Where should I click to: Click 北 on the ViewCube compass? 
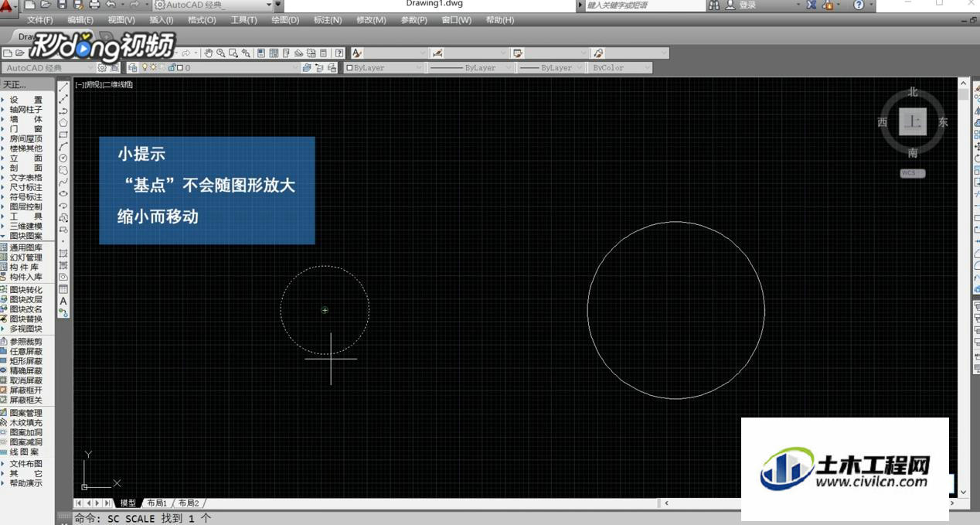click(913, 92)
